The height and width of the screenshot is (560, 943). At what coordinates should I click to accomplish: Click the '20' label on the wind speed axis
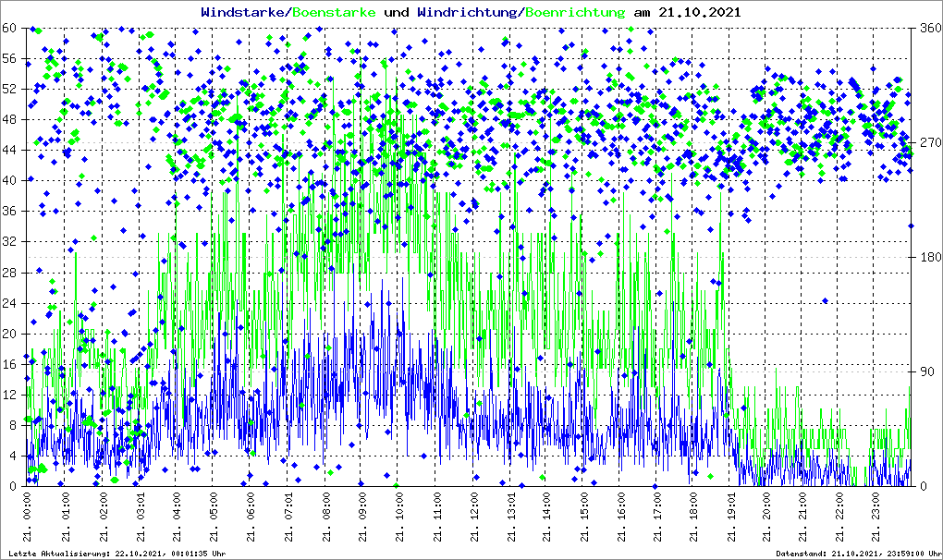coord(9,335)
